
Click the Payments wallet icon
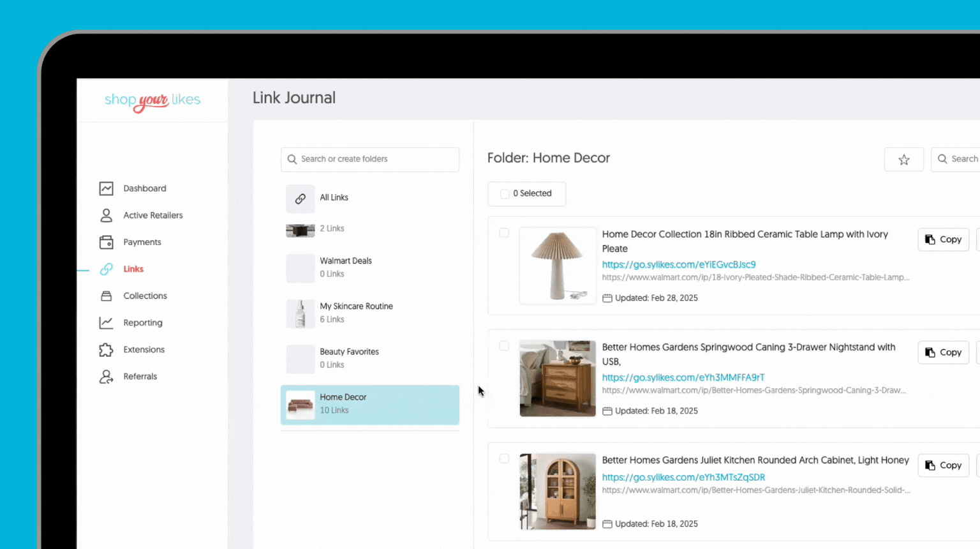[107, 242]
